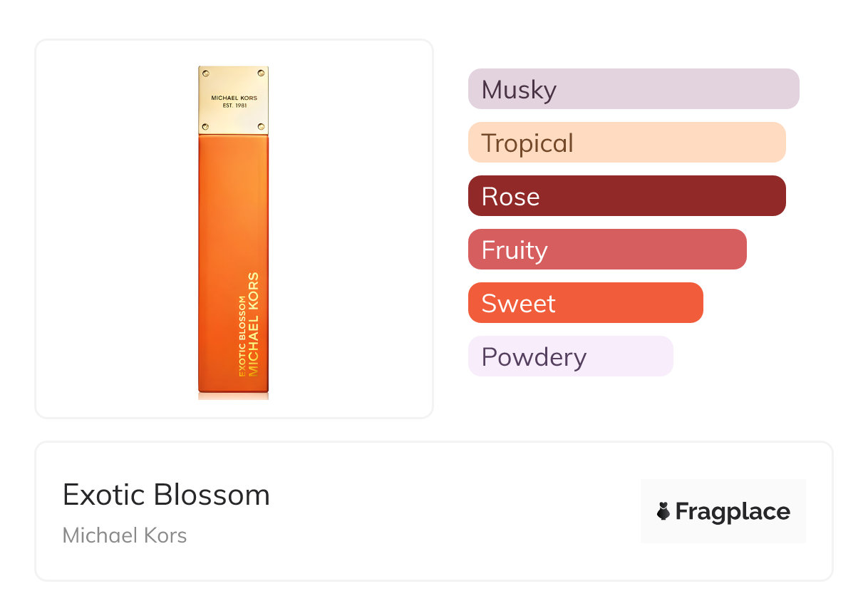The image size is (868, 616).
Task: Click the orange Sweet accord bar
Action: coord(585,303)
